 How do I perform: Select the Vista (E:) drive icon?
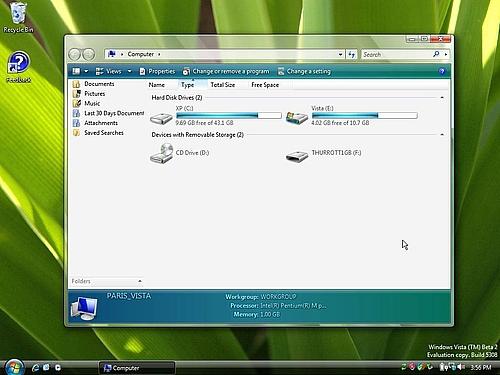(x=297, y=118)
